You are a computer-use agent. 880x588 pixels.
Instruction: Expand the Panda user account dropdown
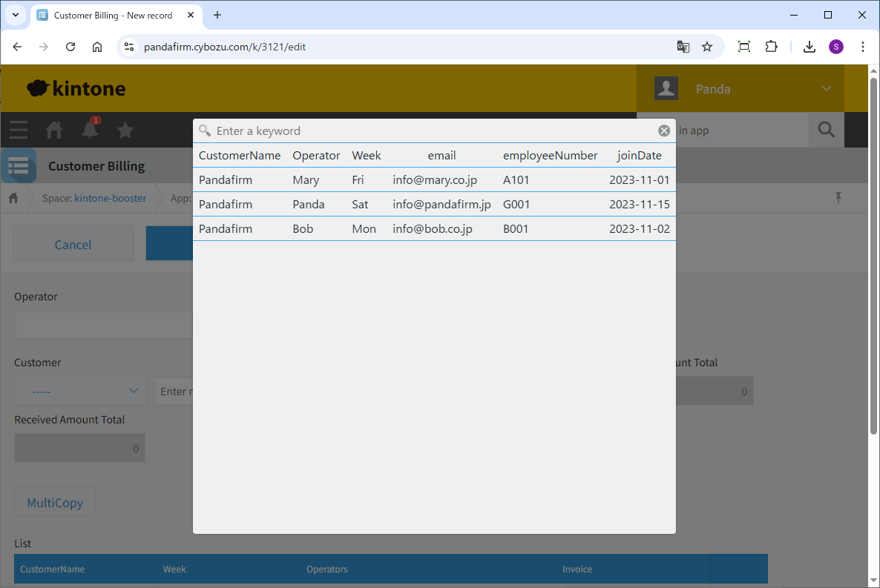pos(826,89)
